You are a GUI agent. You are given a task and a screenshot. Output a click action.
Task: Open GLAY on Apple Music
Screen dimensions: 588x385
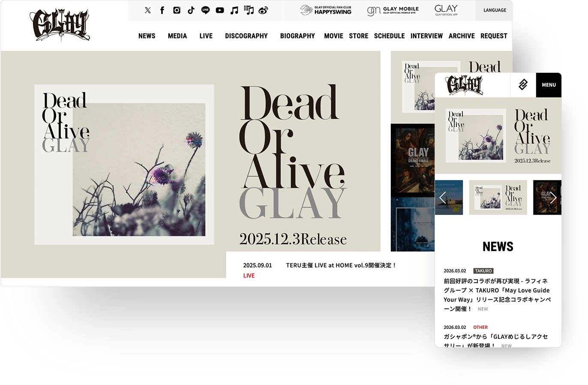click(234, 10)
